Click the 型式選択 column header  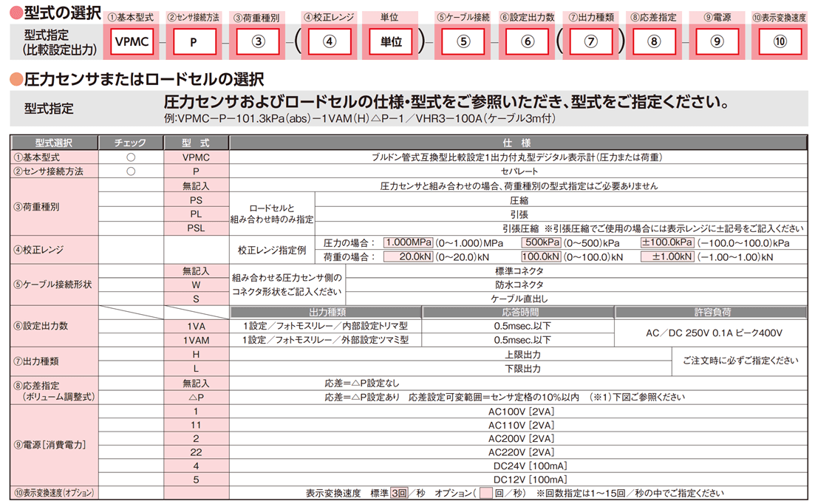pyautogui.click(x=54, y=143)
